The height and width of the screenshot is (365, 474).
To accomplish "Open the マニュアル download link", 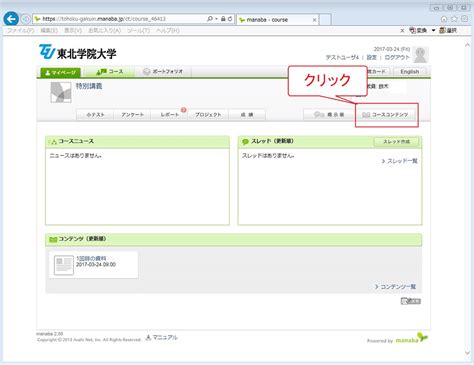I will 162,338.
